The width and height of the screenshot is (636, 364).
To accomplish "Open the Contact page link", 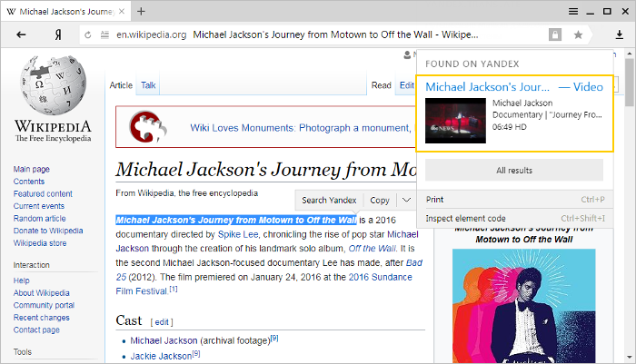I will 36,330.
